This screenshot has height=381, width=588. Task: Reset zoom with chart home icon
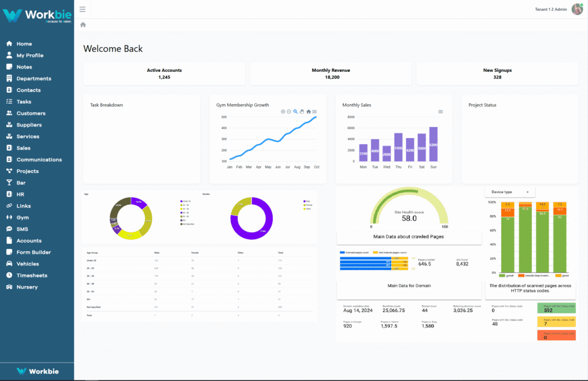tap(308, 111)
